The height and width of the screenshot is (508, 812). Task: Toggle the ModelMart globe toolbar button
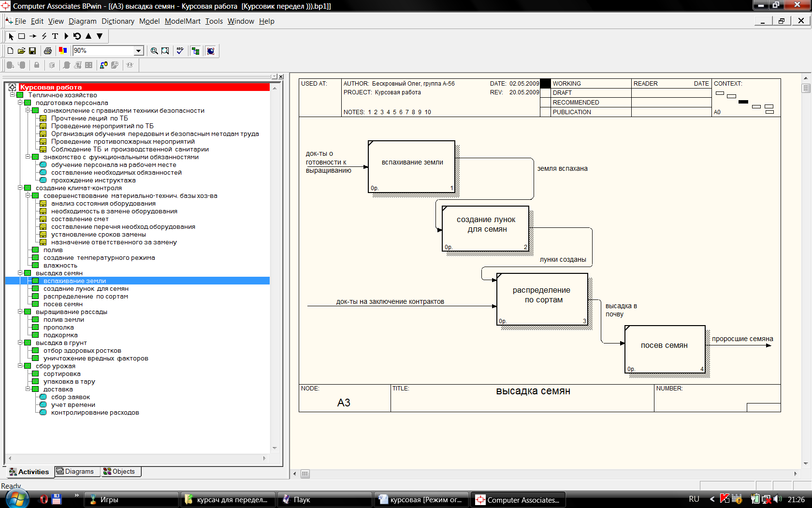(211, 51)
